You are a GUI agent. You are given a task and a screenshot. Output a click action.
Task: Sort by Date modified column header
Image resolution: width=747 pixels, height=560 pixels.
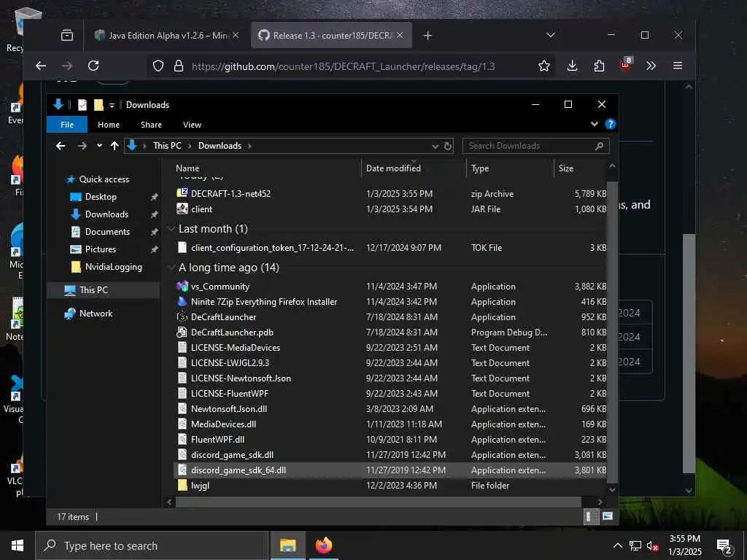pos(414,168)
